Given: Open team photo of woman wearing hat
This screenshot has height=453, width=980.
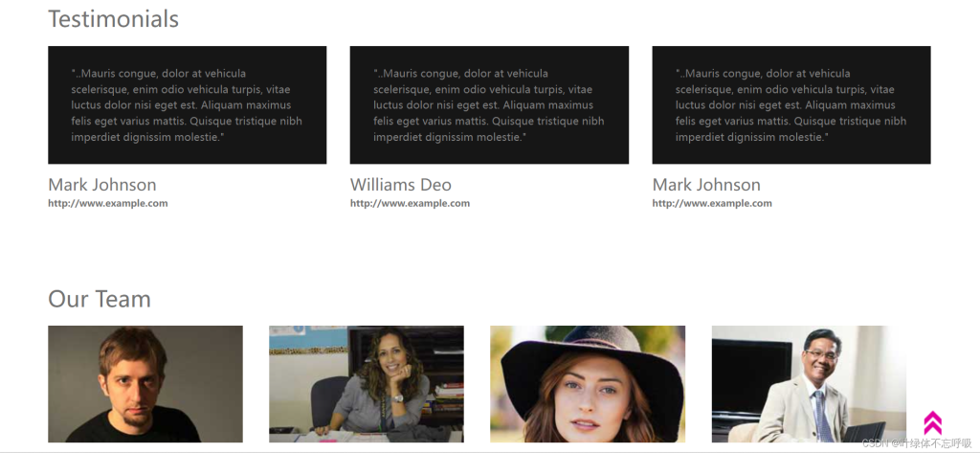Looking at the screenshot, I should (588, 384).
